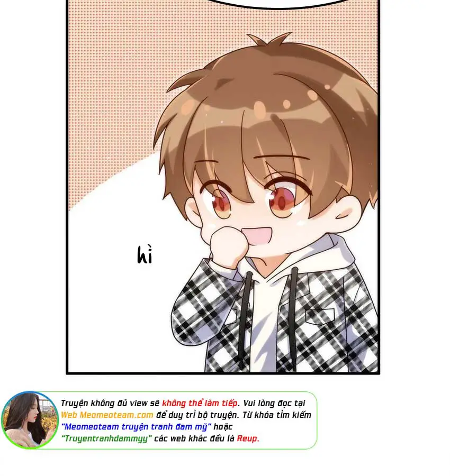Click the red "không thể làm tiếp" text
450x476 pixels.
tap(200, 403)
